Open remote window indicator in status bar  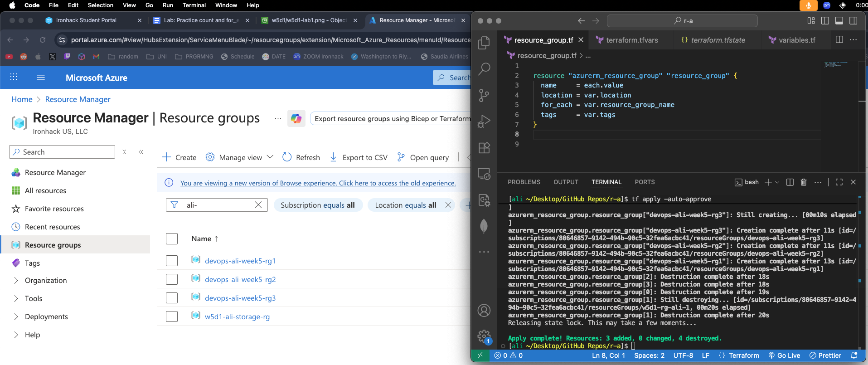(480, 355)
